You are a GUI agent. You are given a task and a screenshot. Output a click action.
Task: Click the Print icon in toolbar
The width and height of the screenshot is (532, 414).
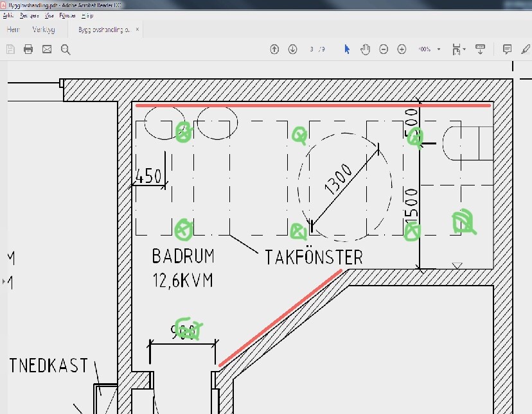pos(28,49)
